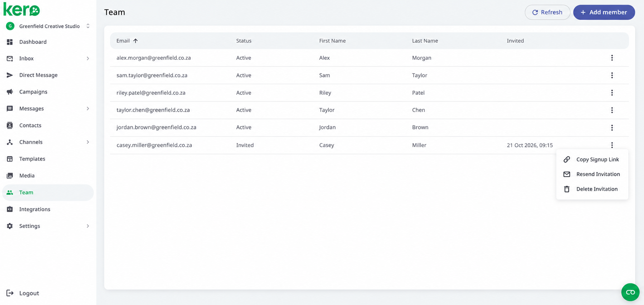This screenshot has width=644, height=305.
Task: Sort by Status column header
Action: click(x=244, y=41)
